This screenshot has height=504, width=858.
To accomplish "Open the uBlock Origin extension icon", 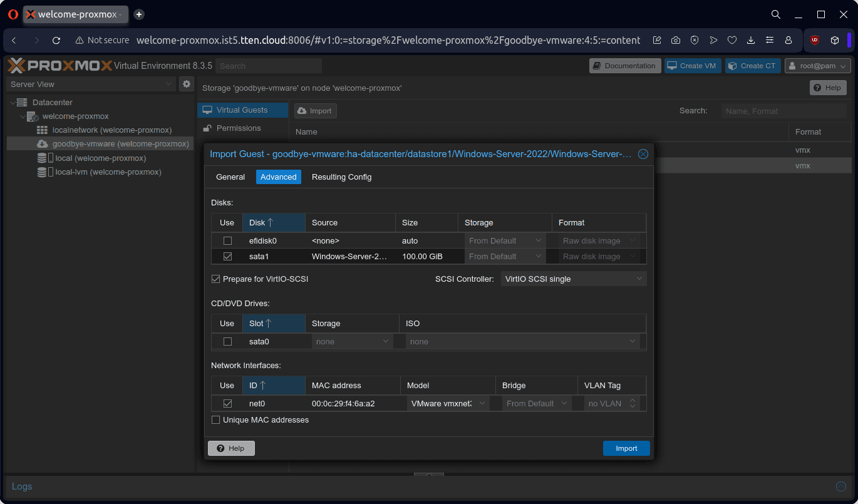I will click(815, 40).
